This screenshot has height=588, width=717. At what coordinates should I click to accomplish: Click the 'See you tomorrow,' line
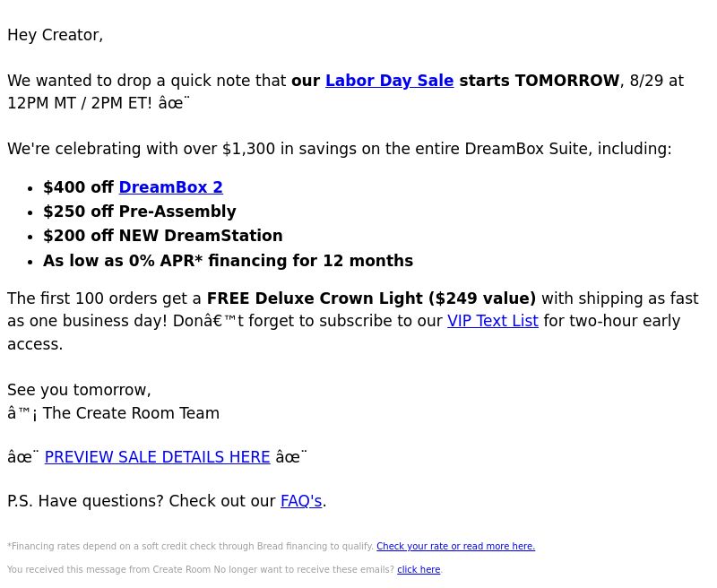pyautogui.click(x=79, y=390)
